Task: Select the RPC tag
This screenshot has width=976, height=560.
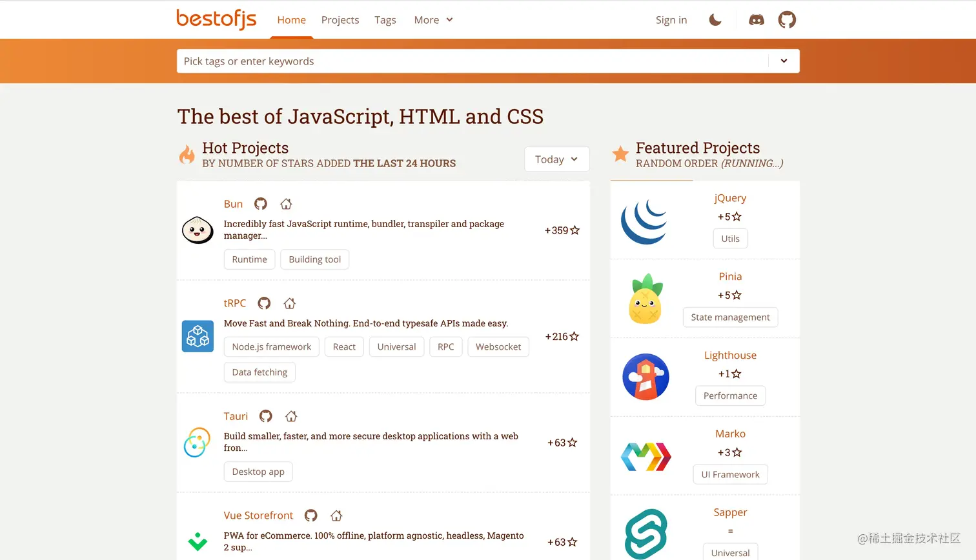Action: [446, 346]
